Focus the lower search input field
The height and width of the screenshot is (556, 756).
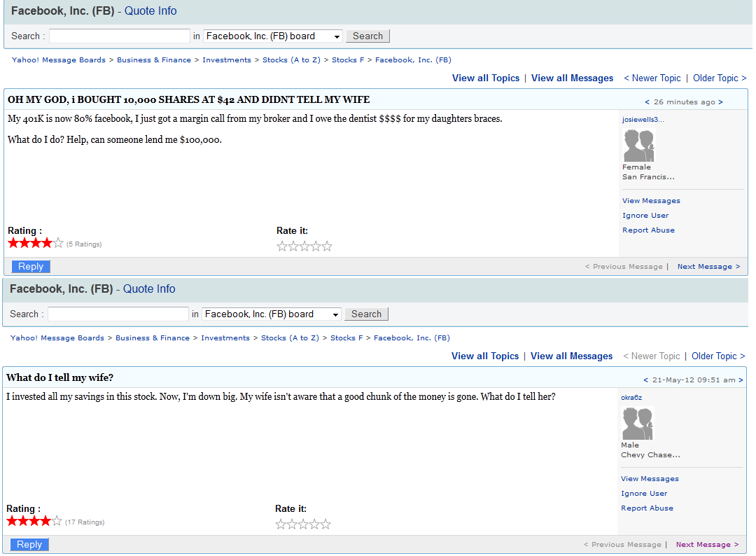[118, 314]
